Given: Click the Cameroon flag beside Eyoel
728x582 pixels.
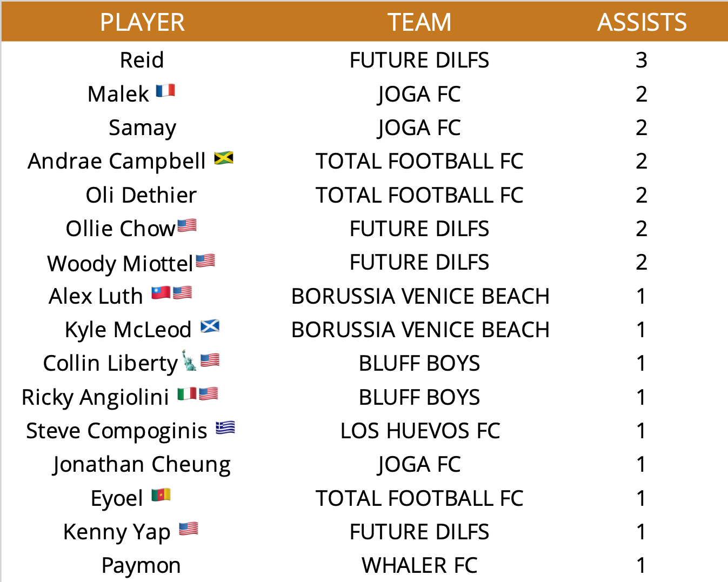Looking at the screenshot, I should [161, 495].
